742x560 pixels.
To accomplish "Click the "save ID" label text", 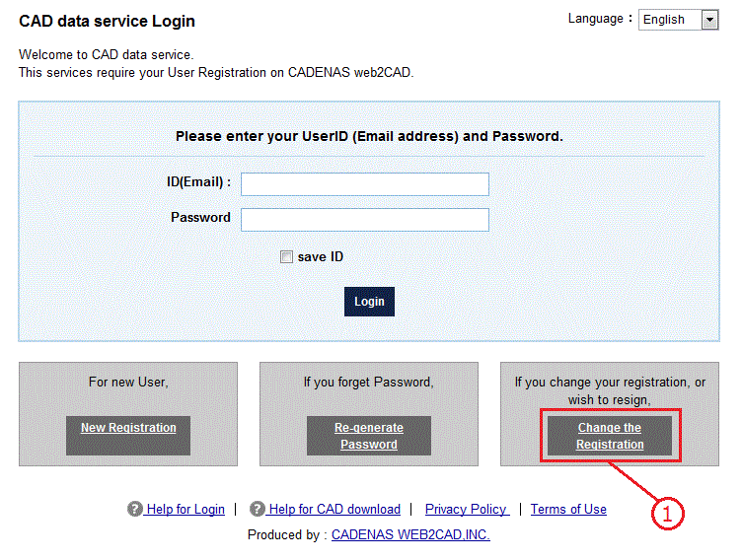I will click(x=321, y=257).
